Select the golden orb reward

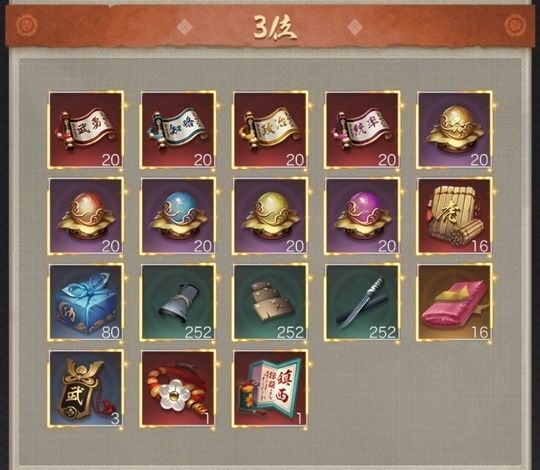tap(455, 130)
